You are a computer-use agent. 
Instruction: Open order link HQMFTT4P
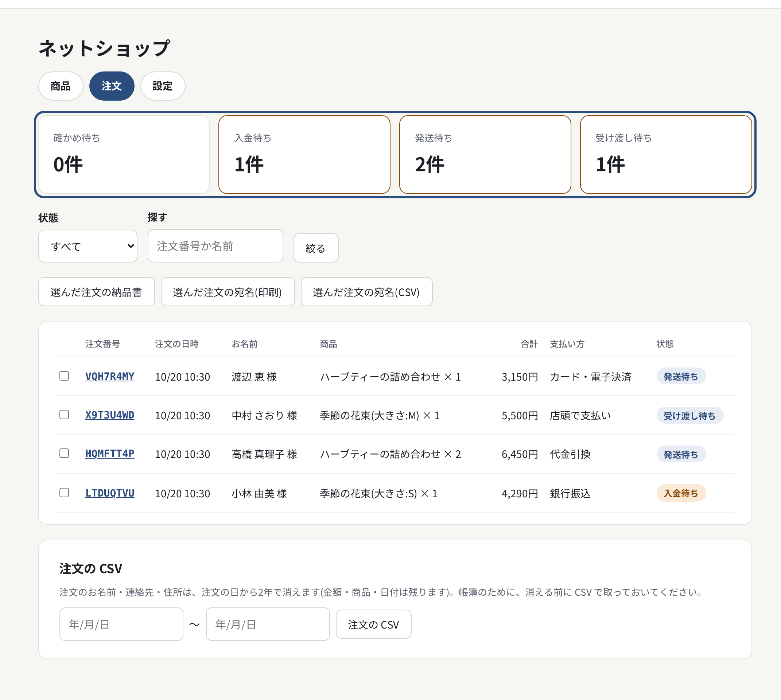coord(110,454)
